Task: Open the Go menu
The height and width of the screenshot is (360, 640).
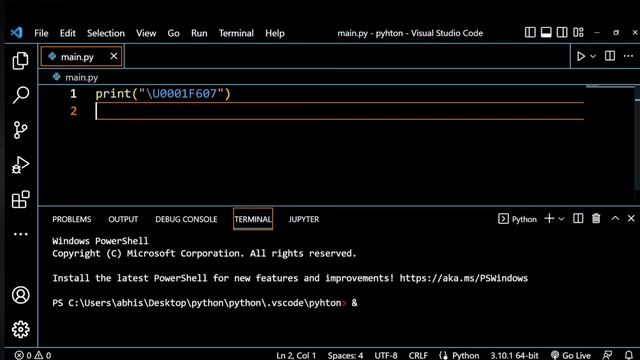Action: [x=173, y=33]
